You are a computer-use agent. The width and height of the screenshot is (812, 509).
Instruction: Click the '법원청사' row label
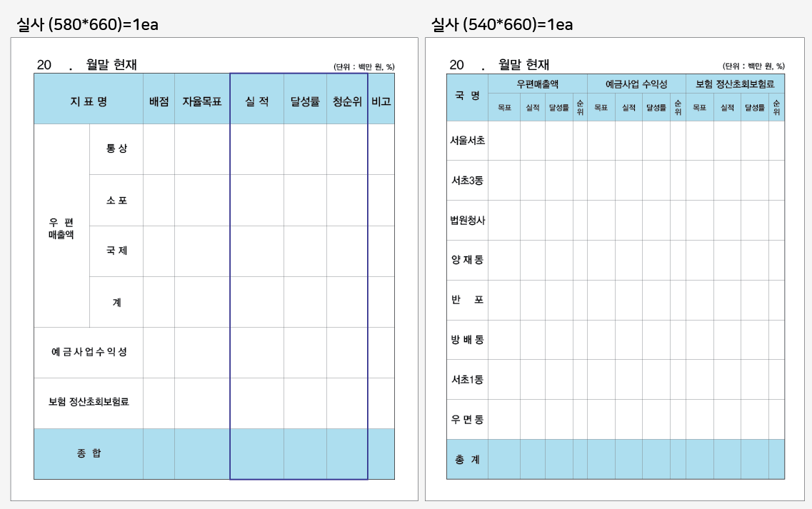pos(468,220)
